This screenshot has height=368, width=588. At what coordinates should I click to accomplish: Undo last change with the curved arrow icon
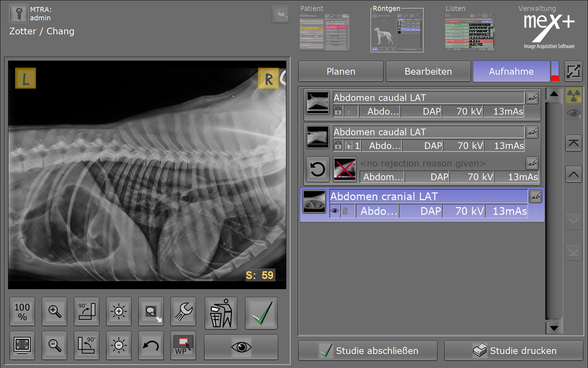pyautogui.click(x=151, y=346)
